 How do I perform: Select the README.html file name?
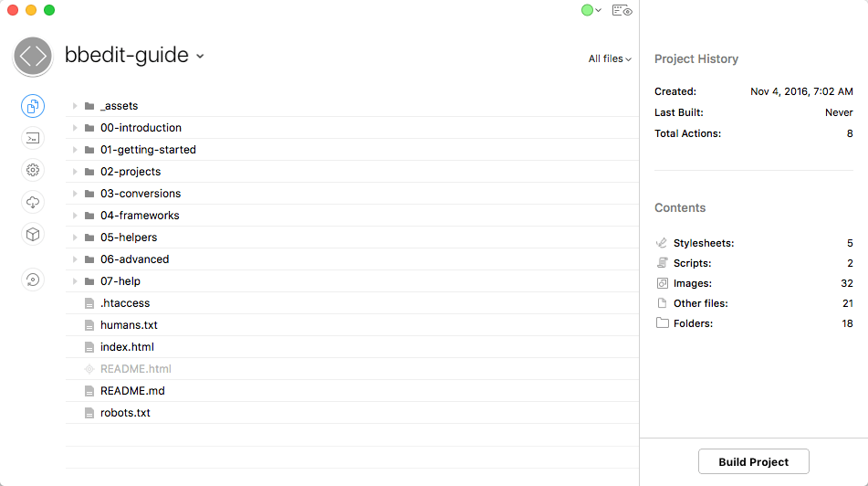pyautogui.click(x=136, y=369)
